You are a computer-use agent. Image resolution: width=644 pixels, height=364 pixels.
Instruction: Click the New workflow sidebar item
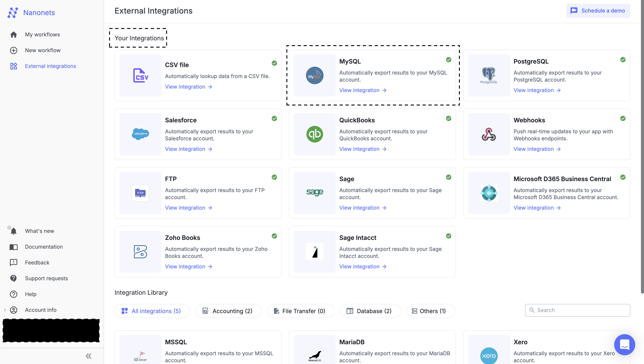click(43, 50)
